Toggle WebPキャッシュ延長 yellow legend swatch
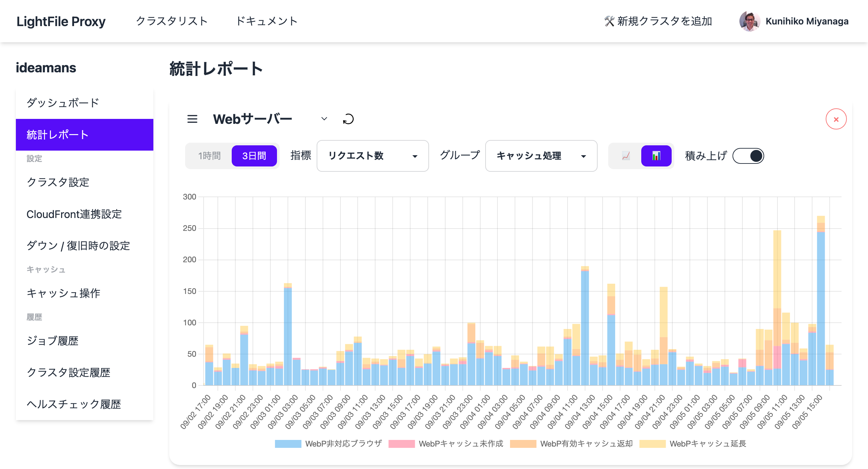The height and width of the screenshot is (469, 868). coord(652,444)
